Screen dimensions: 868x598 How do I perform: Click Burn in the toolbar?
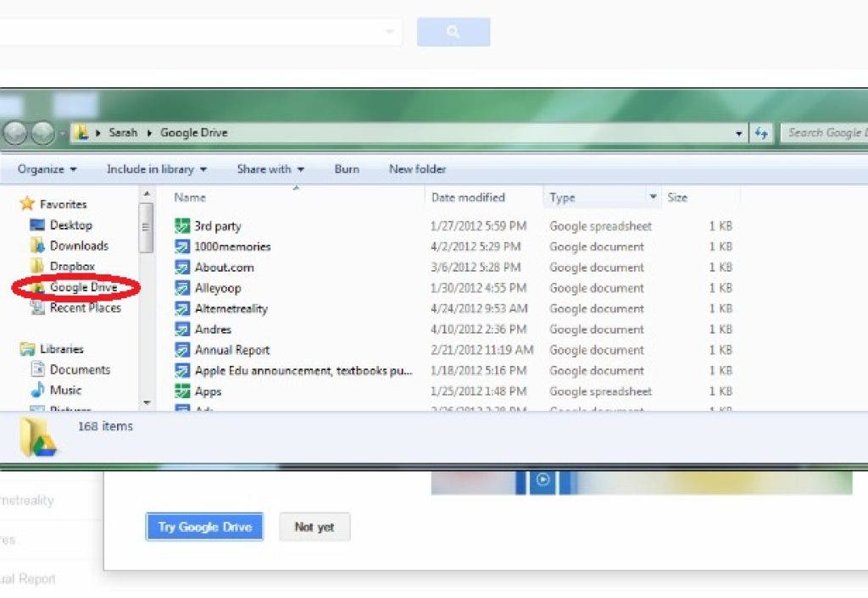click(x=347, y=169)
